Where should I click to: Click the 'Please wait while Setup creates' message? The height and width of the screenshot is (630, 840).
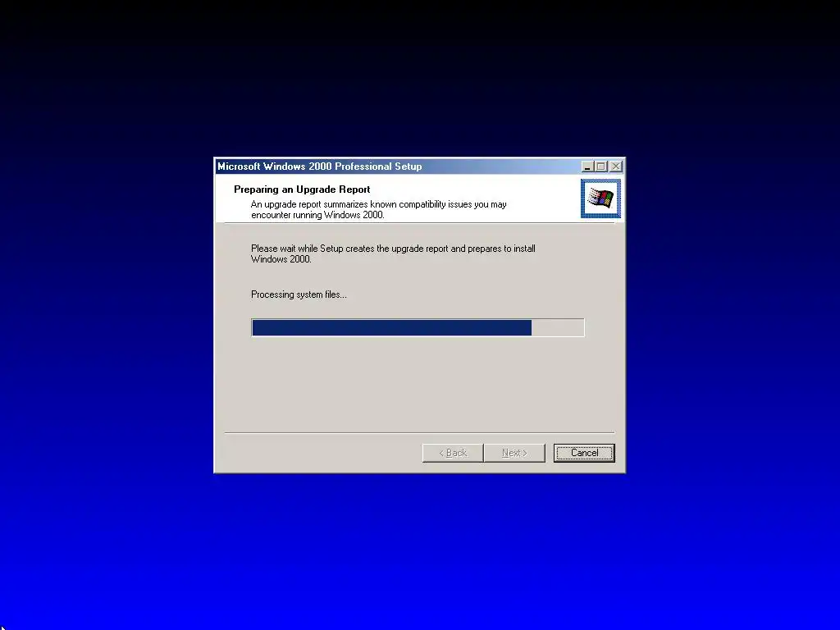[393, 253]
